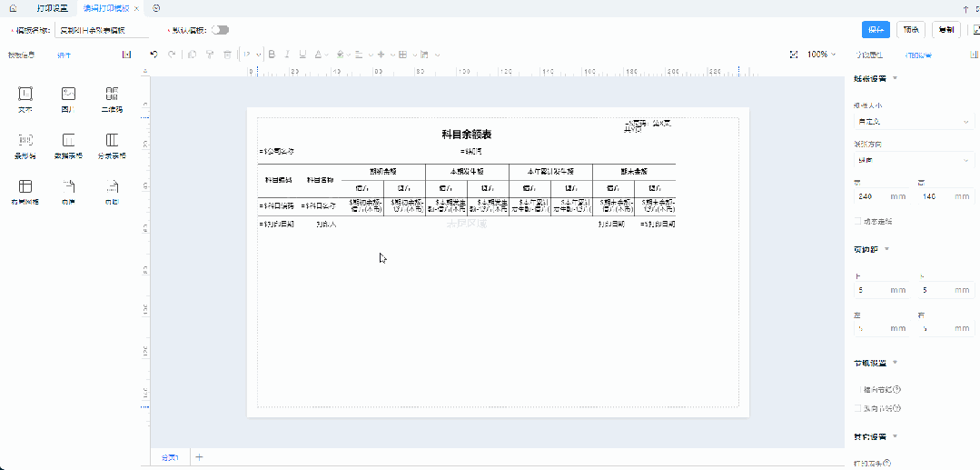The height and width of the screenshot is (470, 980).
Task: Click the trash delete icon in toolbar
Action: (227, 55)
